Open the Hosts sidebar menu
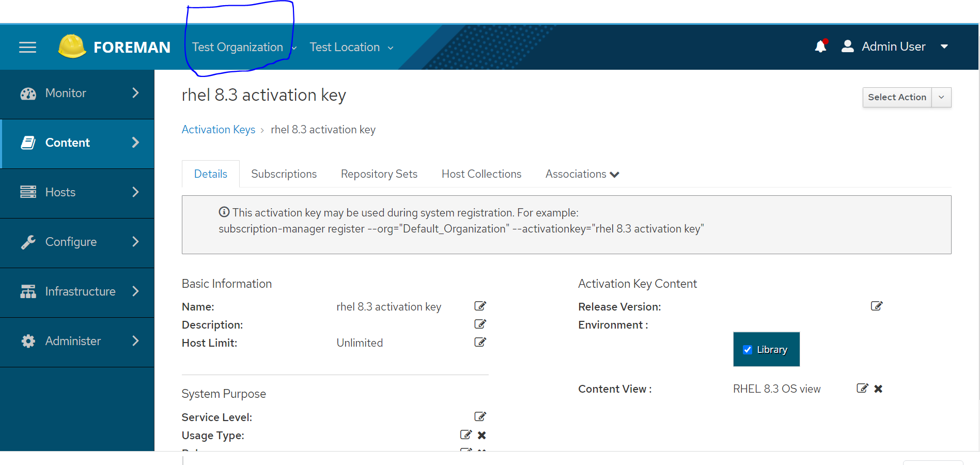Viewport: 980px width, 465px height. 77,193
